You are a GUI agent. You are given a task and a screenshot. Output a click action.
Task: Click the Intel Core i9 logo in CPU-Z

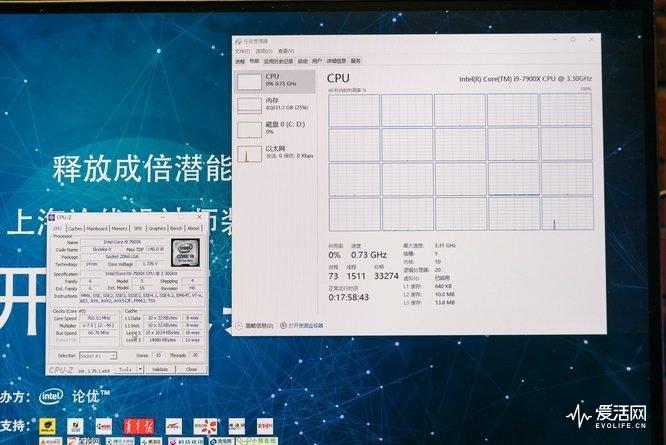[x=185, y=252]
